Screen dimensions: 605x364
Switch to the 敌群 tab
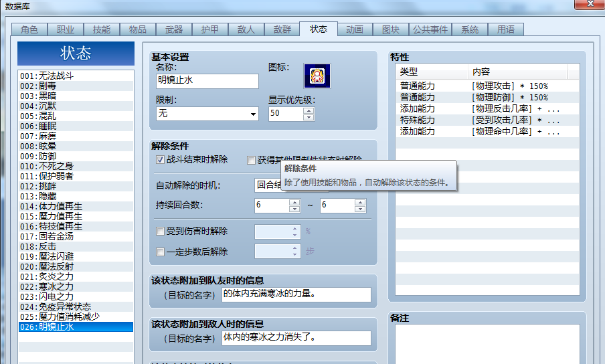282,29
